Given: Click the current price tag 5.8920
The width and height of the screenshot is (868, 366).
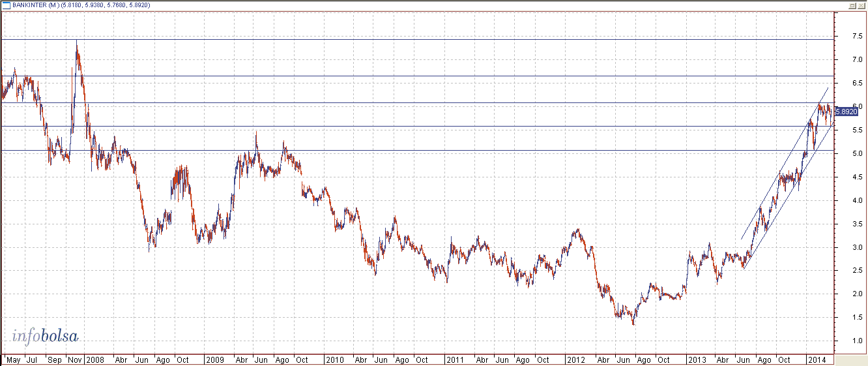Looking at the screenshot, I should pos(846,112).
